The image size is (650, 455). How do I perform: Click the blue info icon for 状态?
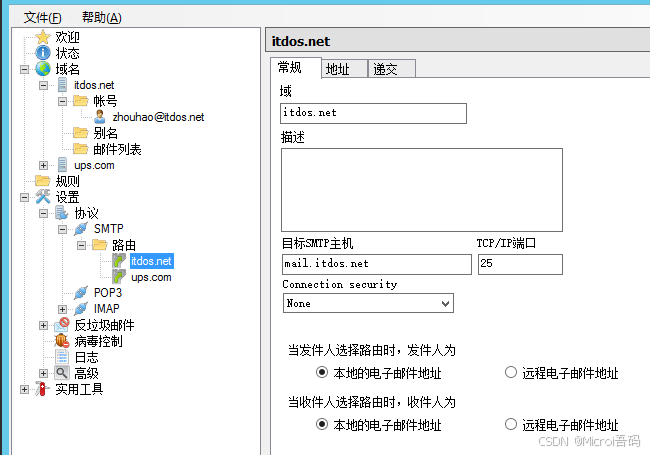(43, 53)
